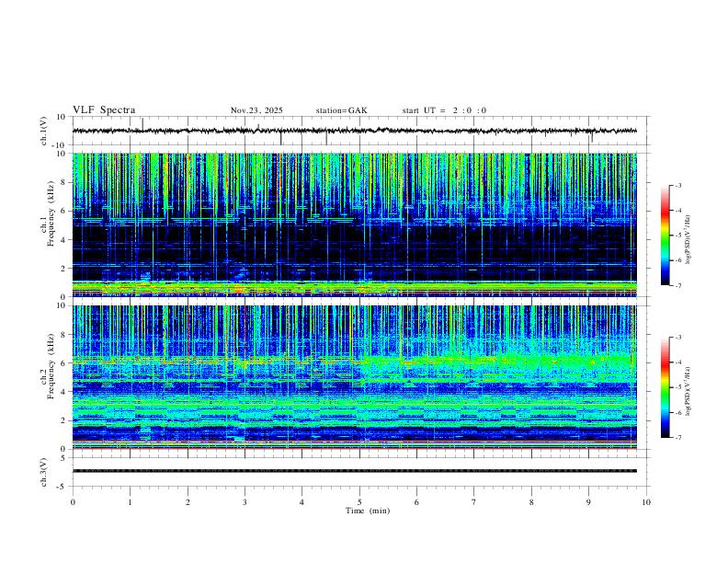
Task: Click the '-7' label on the ch.1 color bar
Action: click(677, 285)
